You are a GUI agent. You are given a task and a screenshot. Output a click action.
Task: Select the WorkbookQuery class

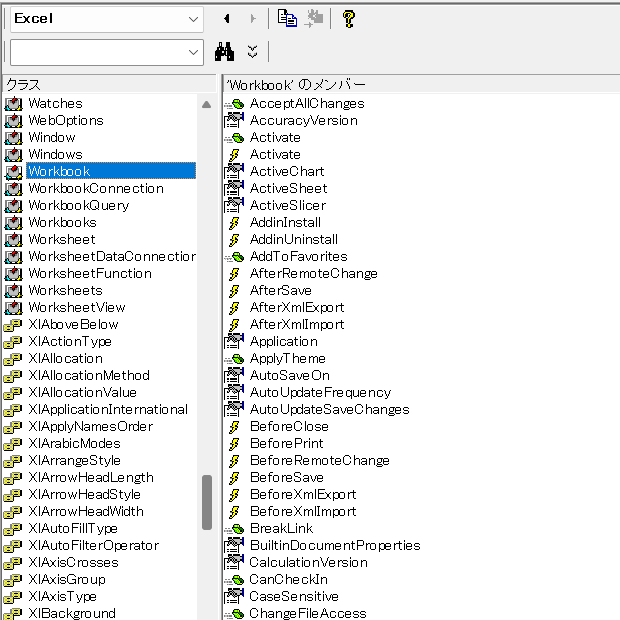(79, 206)
